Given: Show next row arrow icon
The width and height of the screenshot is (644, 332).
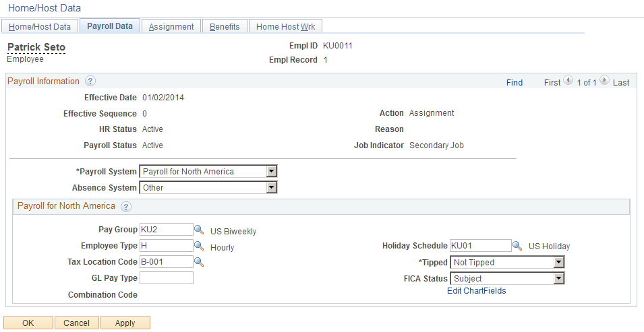Looking at the screenshot, I should (604, 81).
